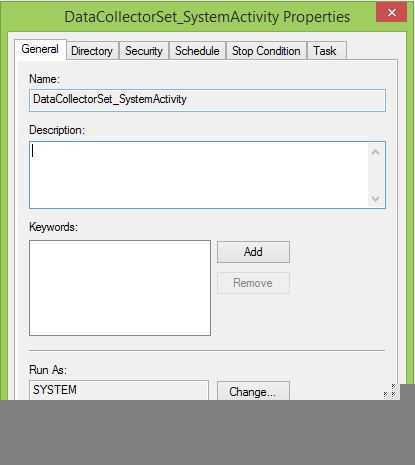
Task: Click the Remove keyword button
Action: click(253, 283)
